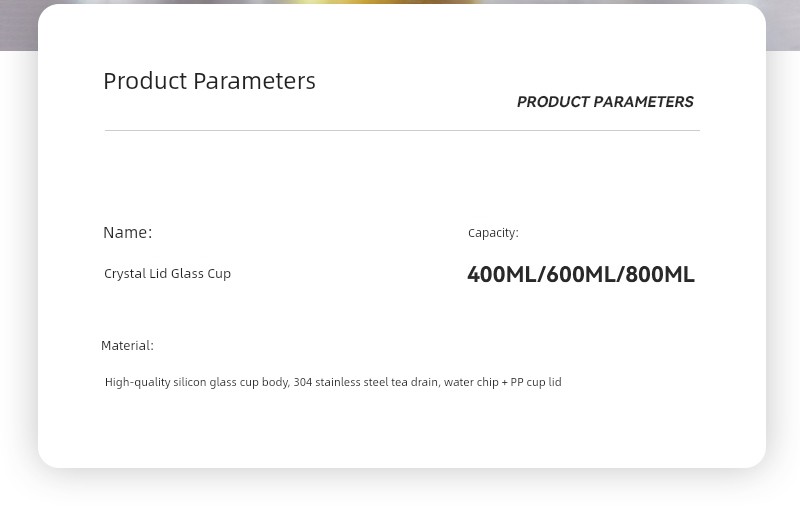Click the word "Lid" in the product name

coord(158,274)
